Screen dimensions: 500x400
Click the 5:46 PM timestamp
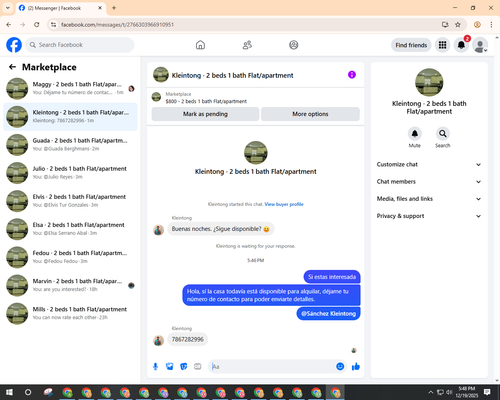coord(256,260)
